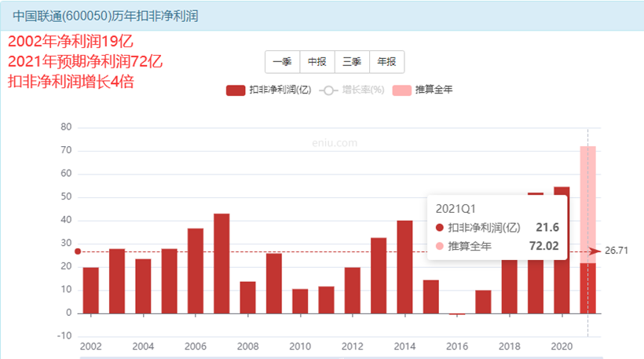Click the 2014 bar in the chart

pyautogui.click(x=404, y=267)
